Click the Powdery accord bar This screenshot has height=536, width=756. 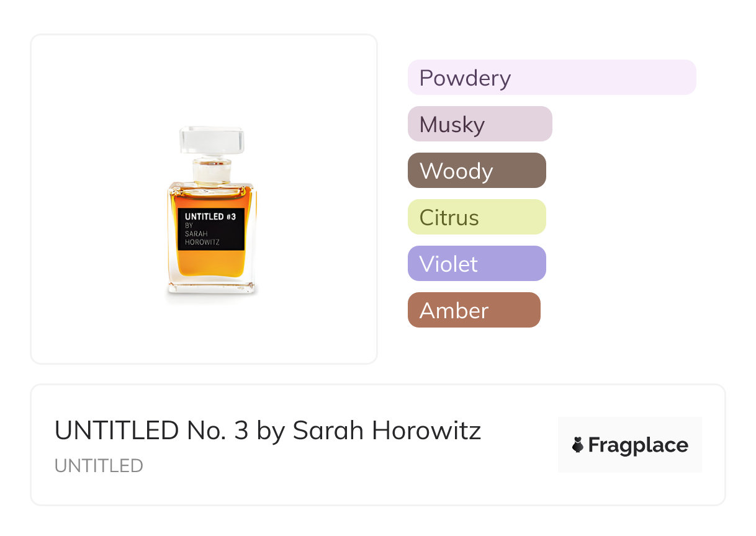click(x=552, y=78)
